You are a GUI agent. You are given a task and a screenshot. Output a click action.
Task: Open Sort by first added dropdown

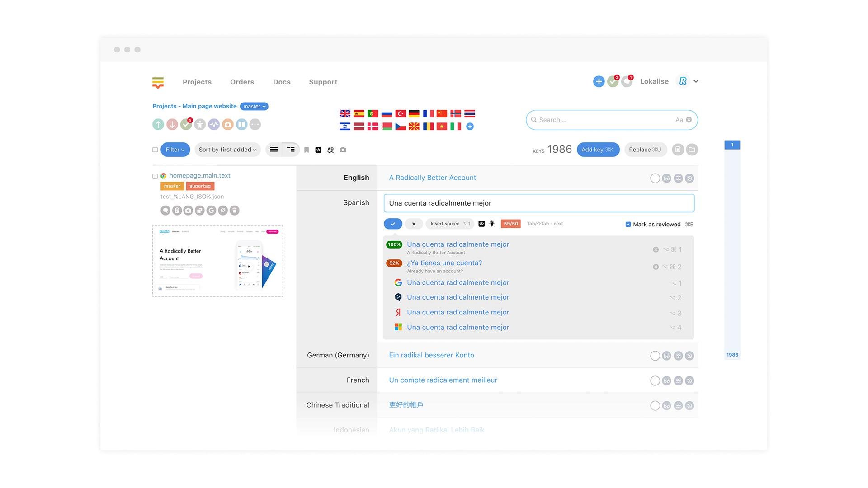227,150
